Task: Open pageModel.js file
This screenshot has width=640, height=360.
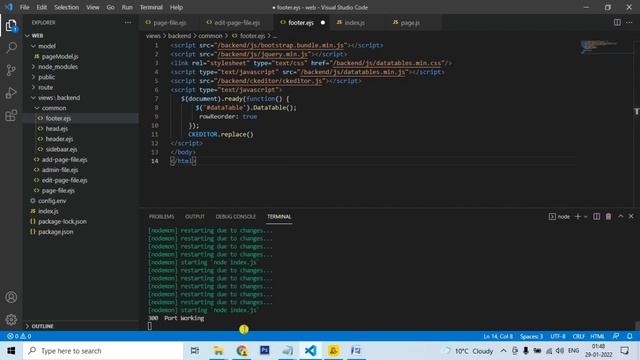Action: coord(60,56)
